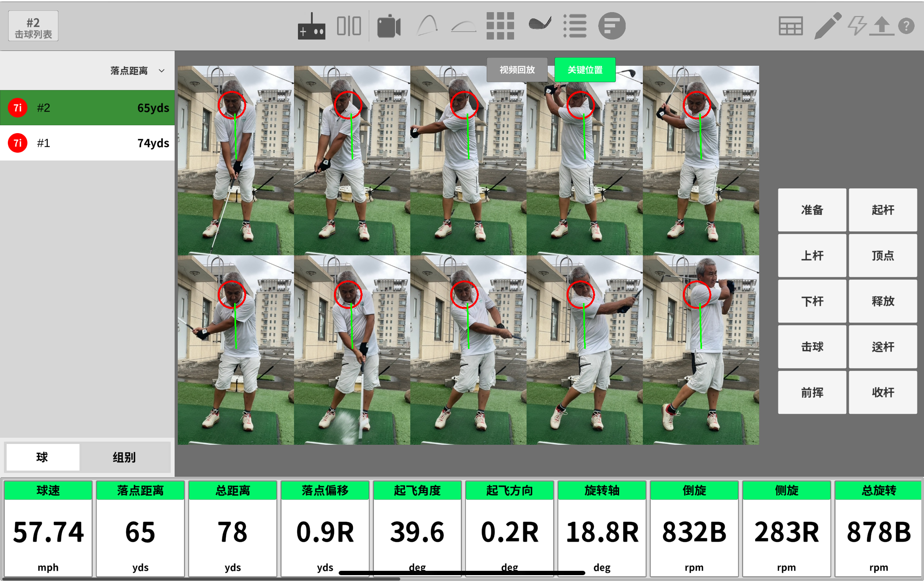This screenshot has height=581, width=924.
Task: Click the 总距离 total distance data tile
Action: (233, 529)
